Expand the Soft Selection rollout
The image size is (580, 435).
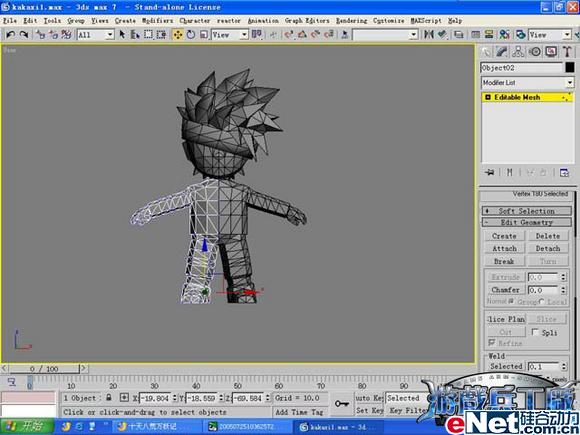527,211
